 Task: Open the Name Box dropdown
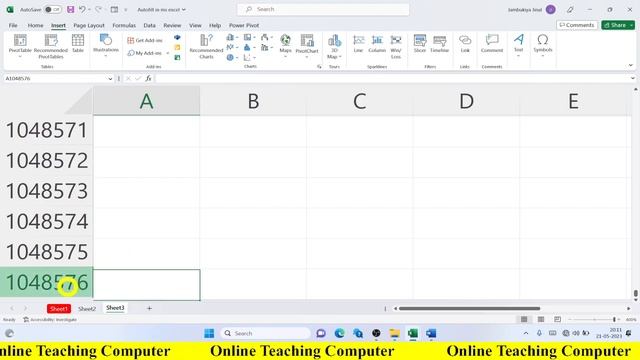pyautogui.click(x=110, y=78)
